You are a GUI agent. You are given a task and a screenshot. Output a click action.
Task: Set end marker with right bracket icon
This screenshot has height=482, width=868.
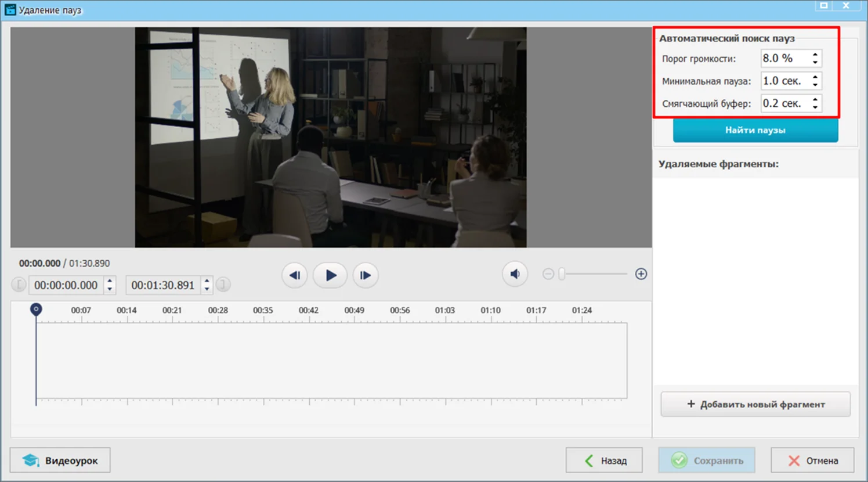coord(223,285)
